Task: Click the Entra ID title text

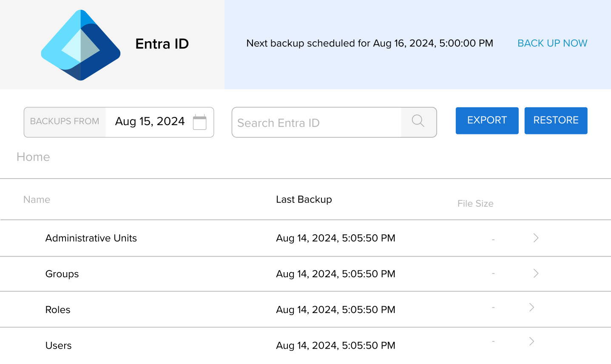Action: [x=162, y=44]
